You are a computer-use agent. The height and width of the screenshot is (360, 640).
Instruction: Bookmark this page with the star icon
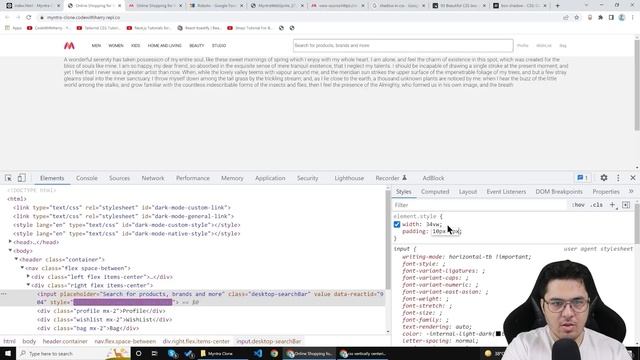pos(577,18)
